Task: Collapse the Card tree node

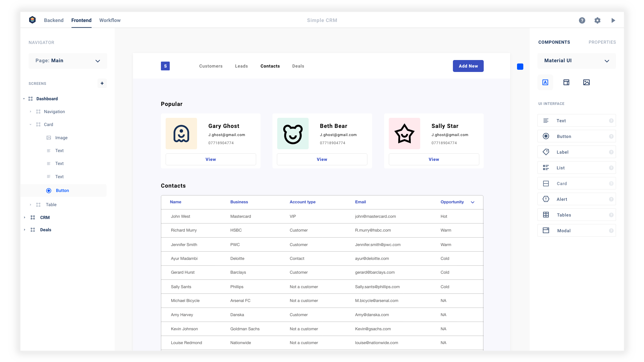Action: tap(30, 124)
